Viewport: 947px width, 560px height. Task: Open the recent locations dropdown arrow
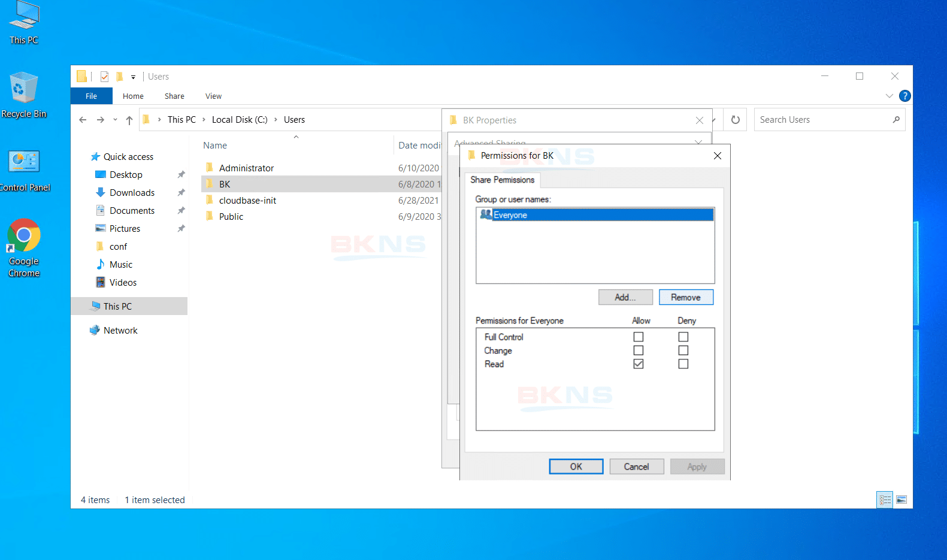(115, 120)
